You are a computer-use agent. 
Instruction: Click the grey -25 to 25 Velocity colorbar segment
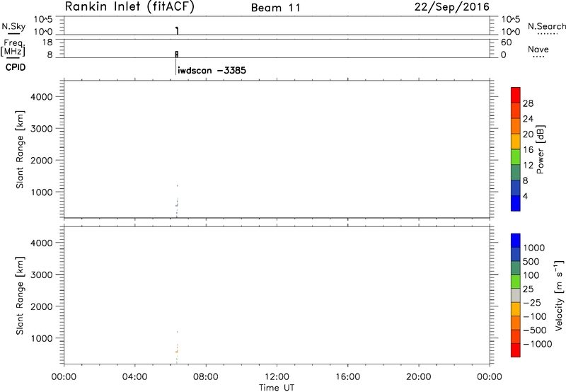point(516,296)
